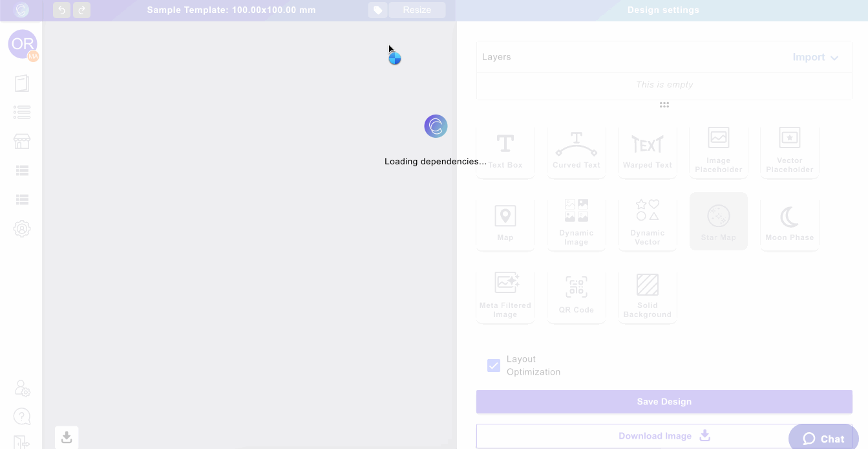Add a Solid Background
This screenshot has height=449, width=868.
[647, 294]
